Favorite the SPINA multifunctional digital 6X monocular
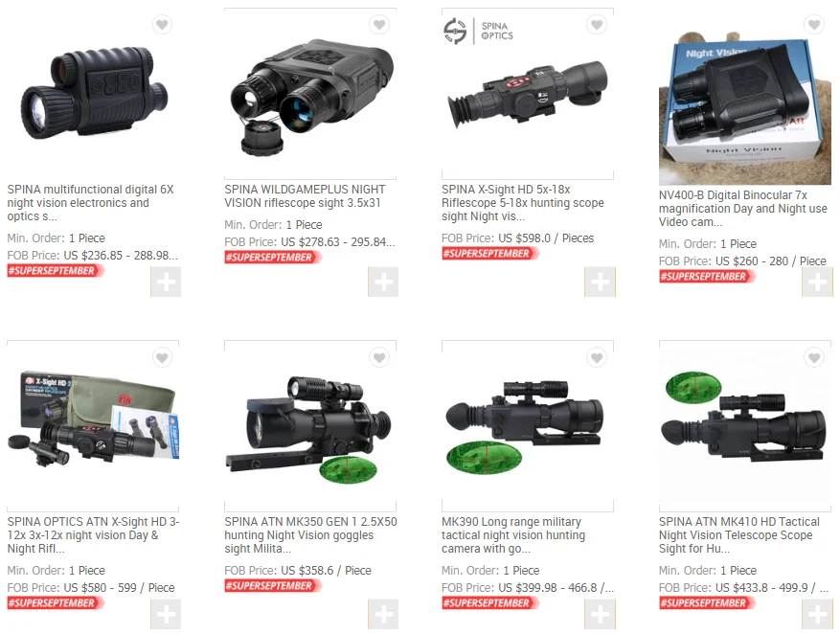 coord(162,25)
